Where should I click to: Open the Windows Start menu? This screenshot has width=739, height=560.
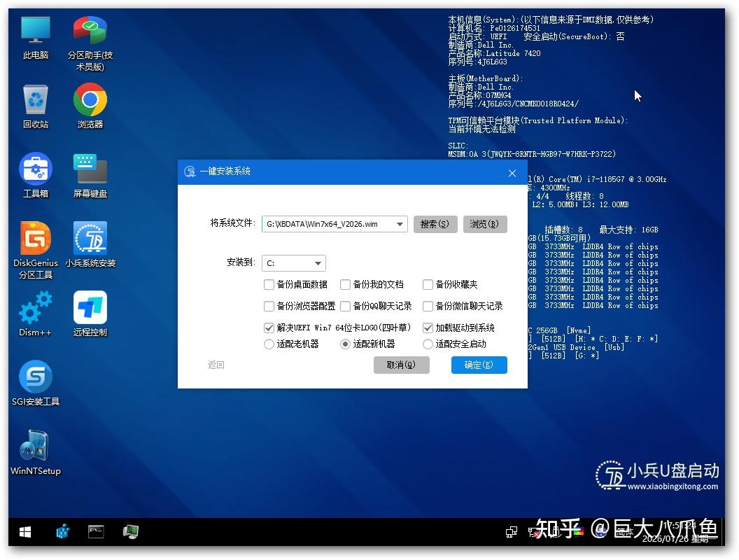25,532
